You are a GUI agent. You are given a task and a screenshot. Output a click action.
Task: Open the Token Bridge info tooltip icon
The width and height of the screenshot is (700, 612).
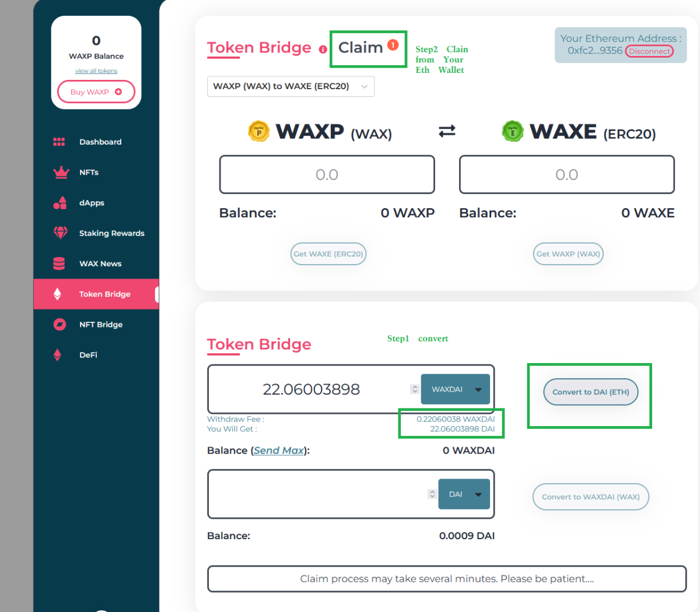coord(323,50)
